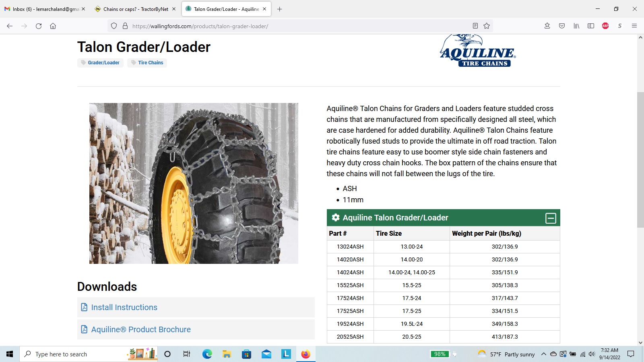Image resolution: width=644 pixels, height=362 pixels.
Task: Click the page vertical scrollbar thumb
Action: coord(640,160)
